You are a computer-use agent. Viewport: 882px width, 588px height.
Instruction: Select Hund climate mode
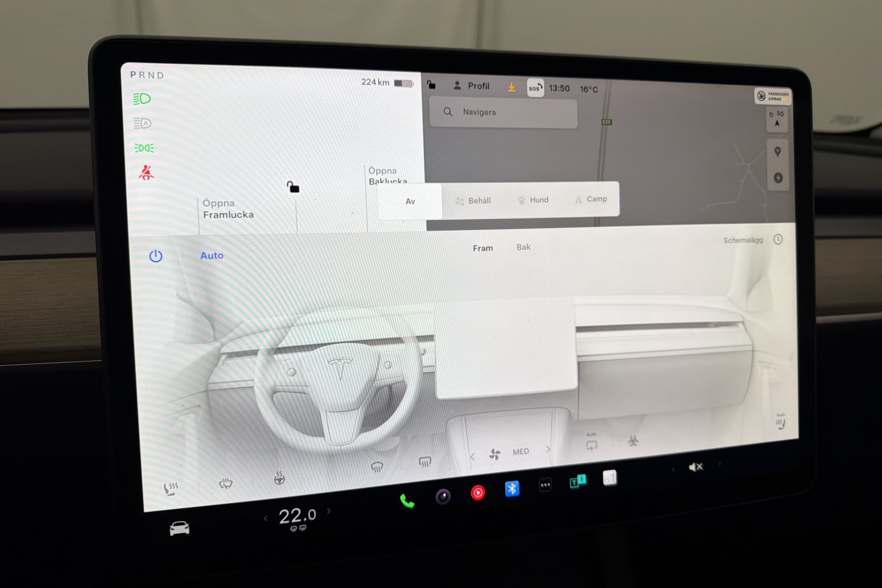pyautogui.click(x=534, y=200)
